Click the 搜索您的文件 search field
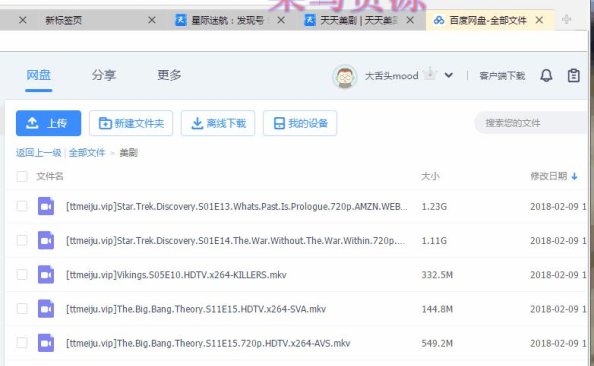This screenshot has width=594, height=366. click(532, 123)
